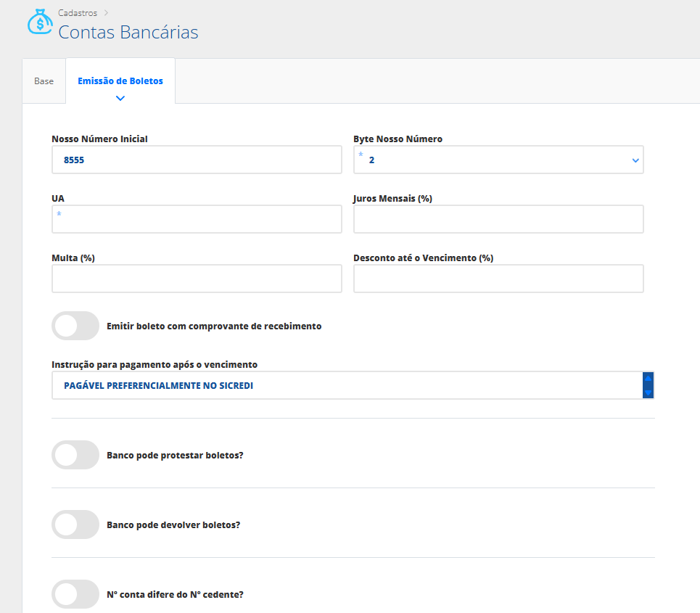
Task: Click the Multa (%) input box
Action: click(197, 279)
